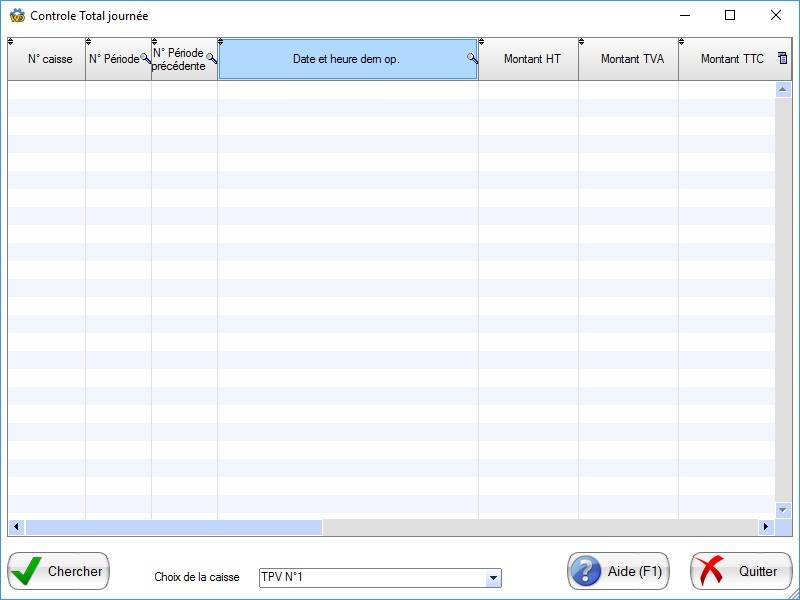Open Aide (F1) help button
Viewport: 800px width, 600px height.
click(x=618, y=571)
